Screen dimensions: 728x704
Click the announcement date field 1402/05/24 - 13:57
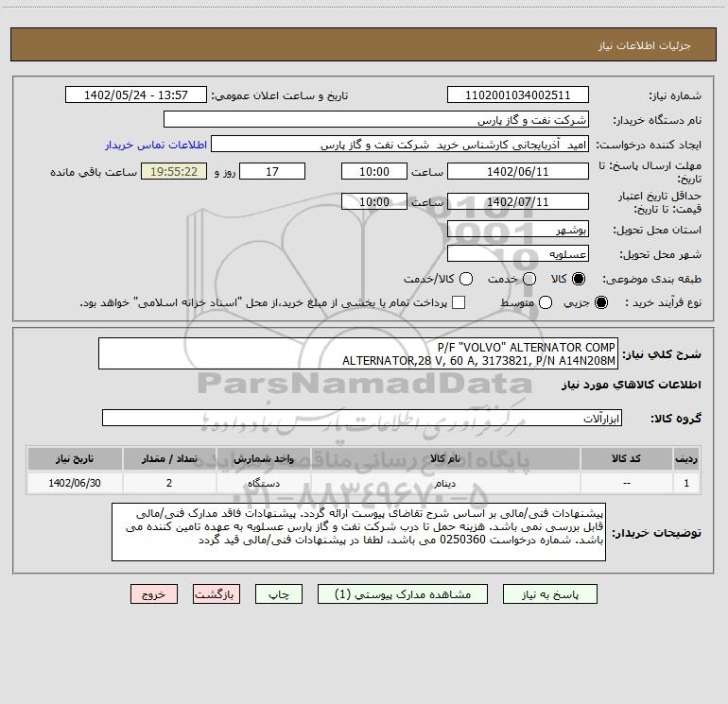pyautogui.click(x=136, y=95)
